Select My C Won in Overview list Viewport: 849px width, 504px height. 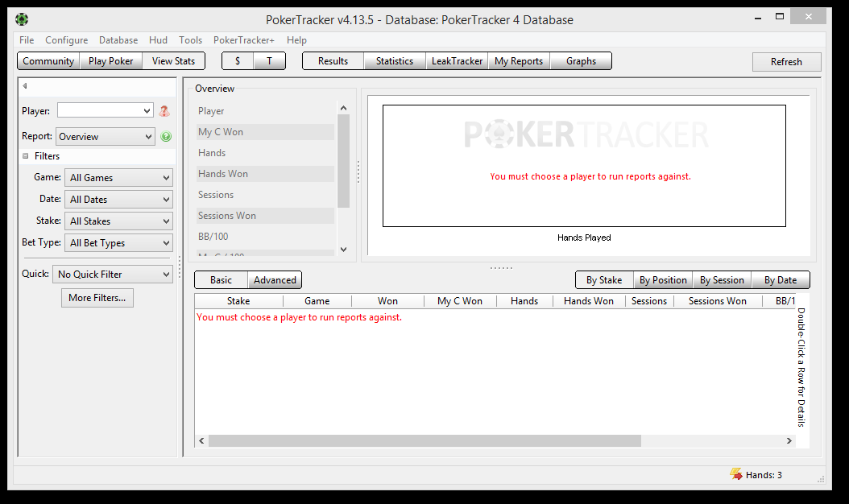pyautogui.click(x=265, y=132)
